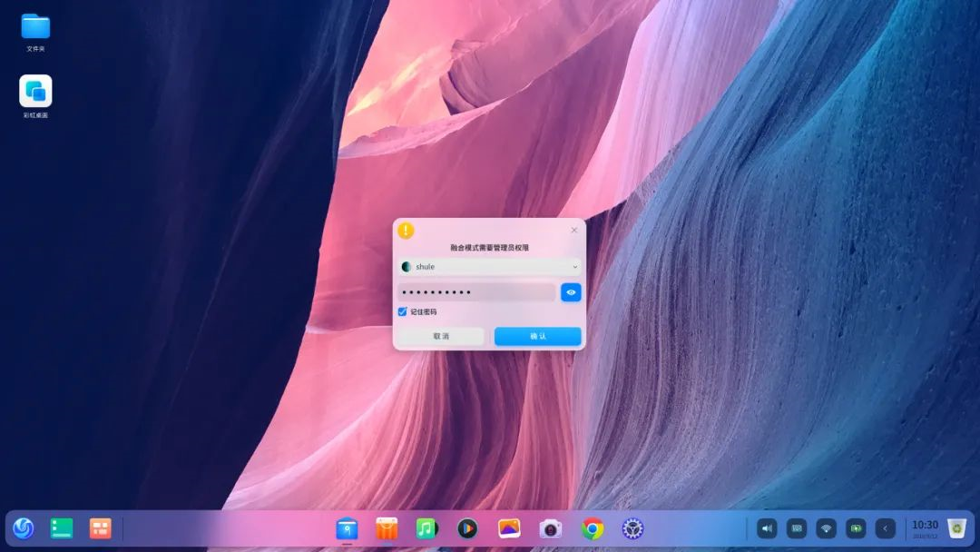Launch the Music app in the dock
This screenshot has height=552, width=980.
coord(426,529)
